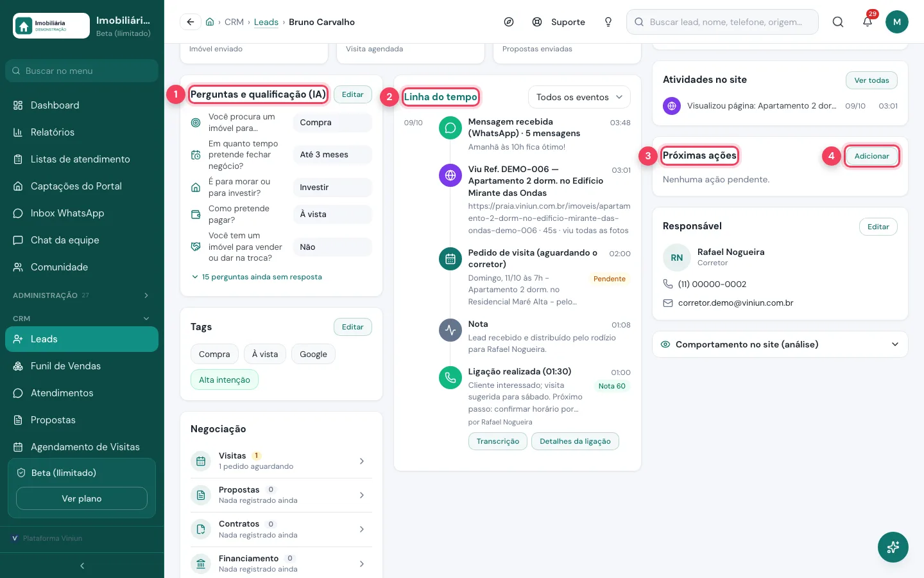Open the user avatar M menu
Image resolution: width=924 pixels, height=578 pixels.
(x=897, y=22)
